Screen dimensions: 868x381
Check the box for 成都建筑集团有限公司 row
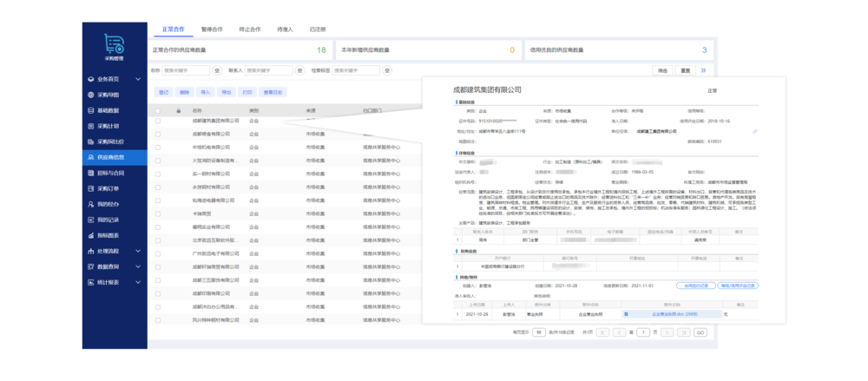pos(158,122)
